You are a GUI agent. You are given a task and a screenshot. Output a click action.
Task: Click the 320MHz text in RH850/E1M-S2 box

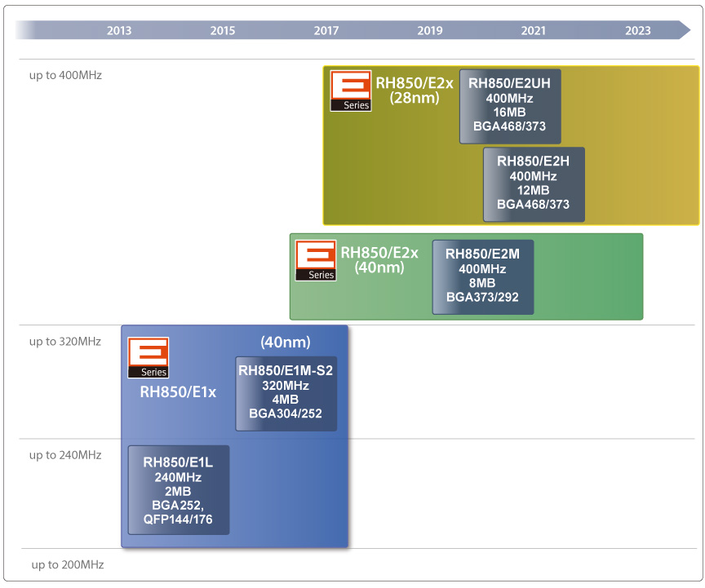point(286,386)
